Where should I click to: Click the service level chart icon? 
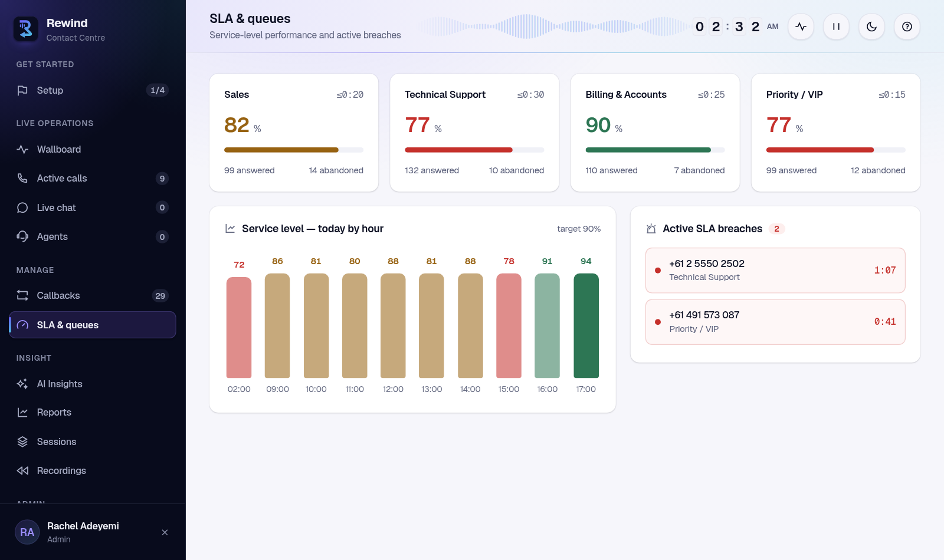(x=230, y=229)
